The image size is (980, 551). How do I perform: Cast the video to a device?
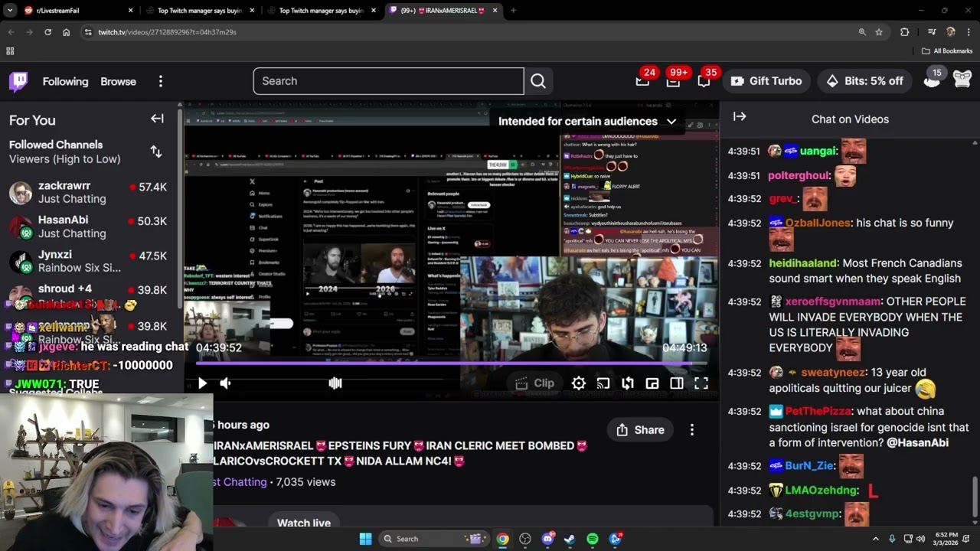coord(603,383)
